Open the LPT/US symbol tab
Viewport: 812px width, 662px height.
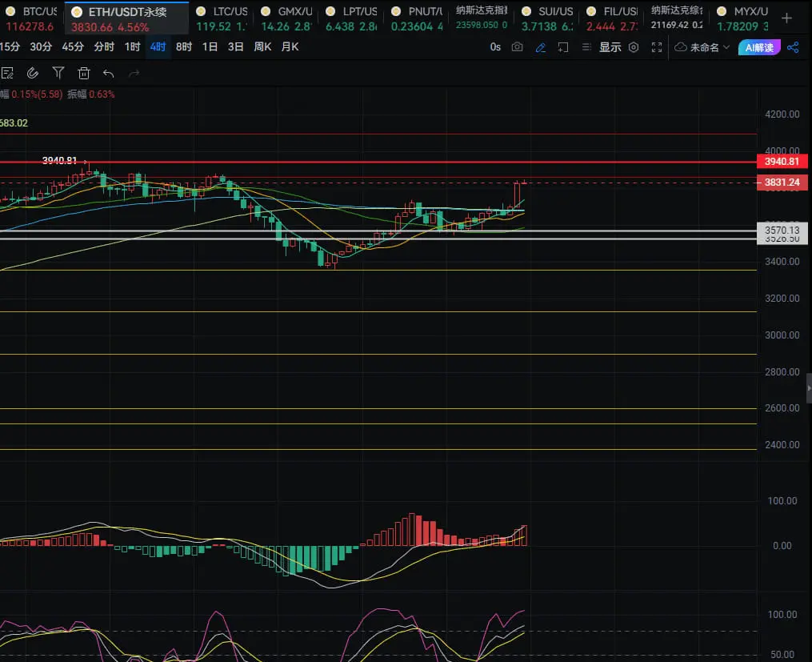pos(352,18)
